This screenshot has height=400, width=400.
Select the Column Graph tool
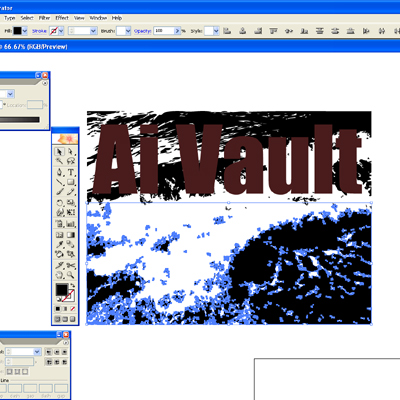click(71, 224)
